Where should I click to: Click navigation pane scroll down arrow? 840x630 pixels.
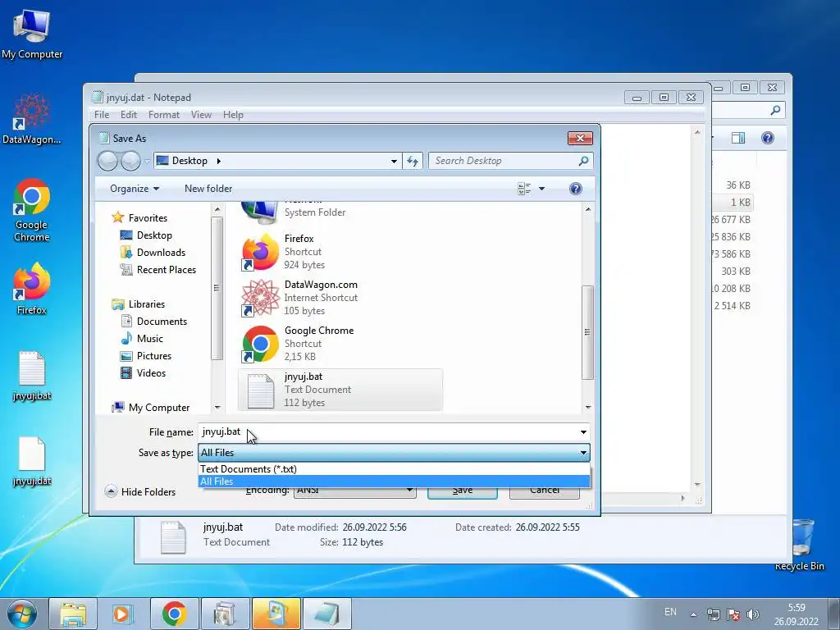[217, 408]
